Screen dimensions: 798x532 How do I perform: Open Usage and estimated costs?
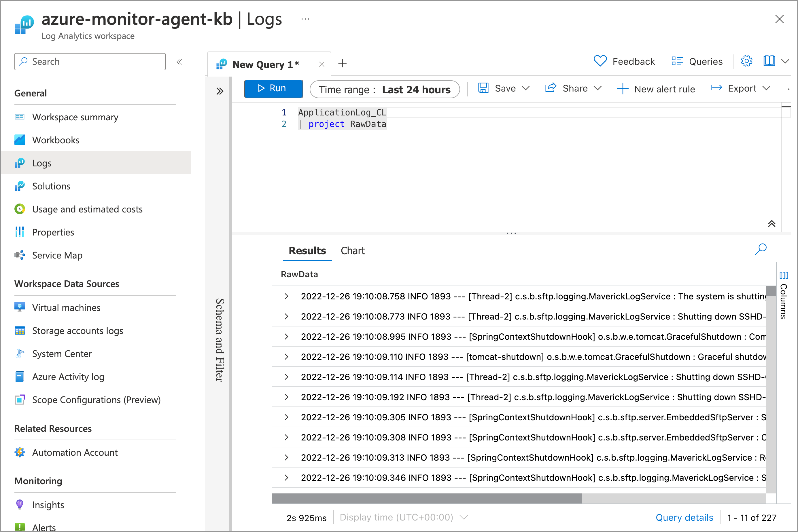coord(87,209)
